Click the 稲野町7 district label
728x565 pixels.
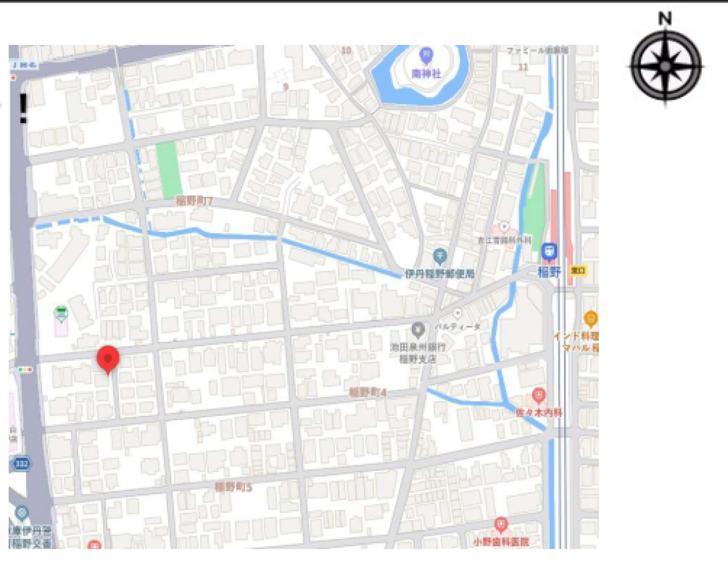195,201
